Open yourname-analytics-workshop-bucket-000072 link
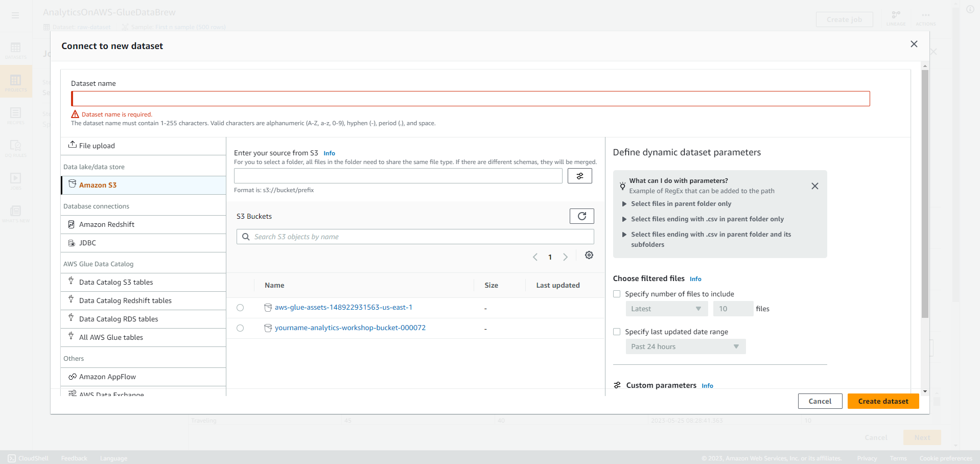 (x=350, y=328)
